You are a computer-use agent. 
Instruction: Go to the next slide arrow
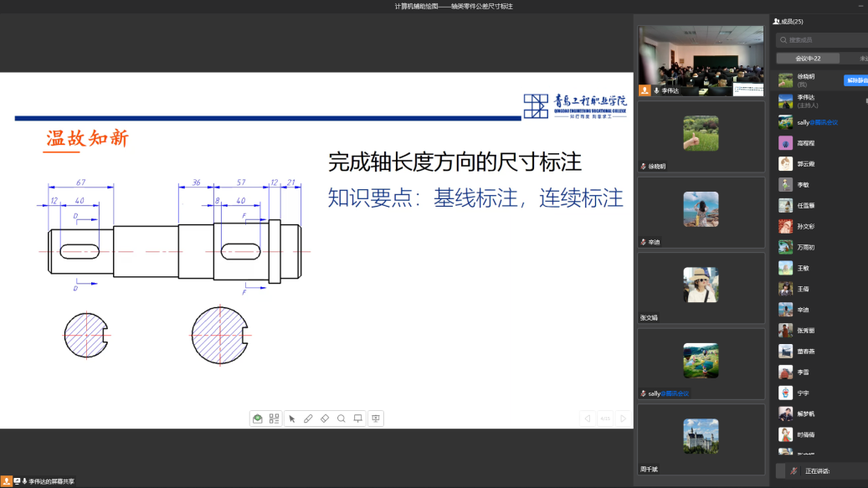pyautogui.click(x=623, y=419)
